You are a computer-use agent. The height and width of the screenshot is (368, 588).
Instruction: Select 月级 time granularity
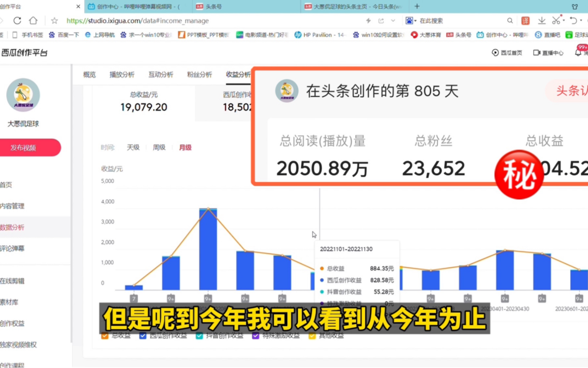[185, 147]
